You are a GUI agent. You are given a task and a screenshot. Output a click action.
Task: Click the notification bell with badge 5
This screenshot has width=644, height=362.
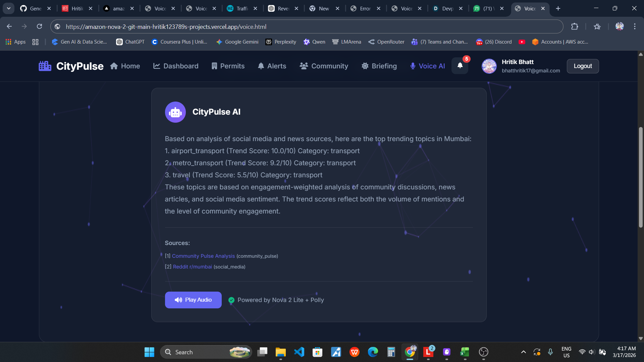pos(460,66)
